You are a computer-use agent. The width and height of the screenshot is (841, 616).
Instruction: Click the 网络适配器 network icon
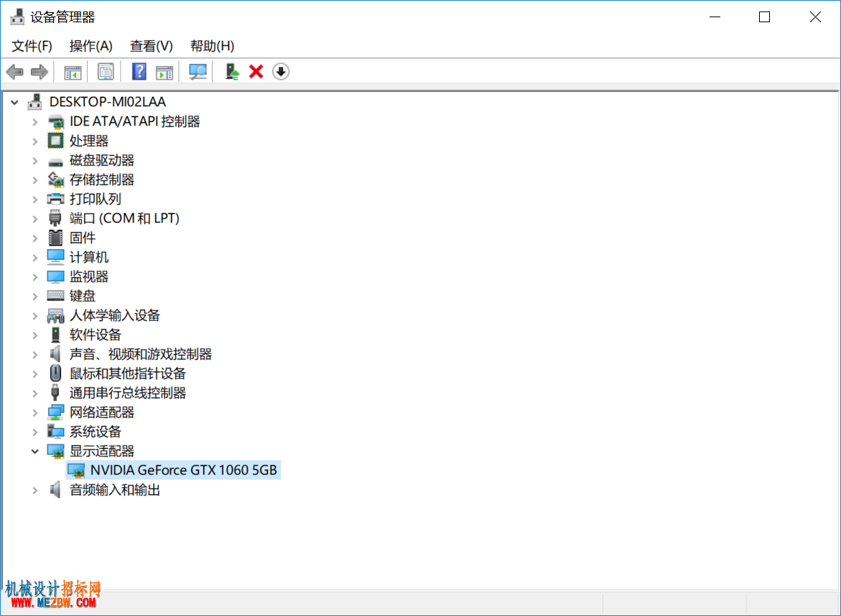[x=56, y=412]
